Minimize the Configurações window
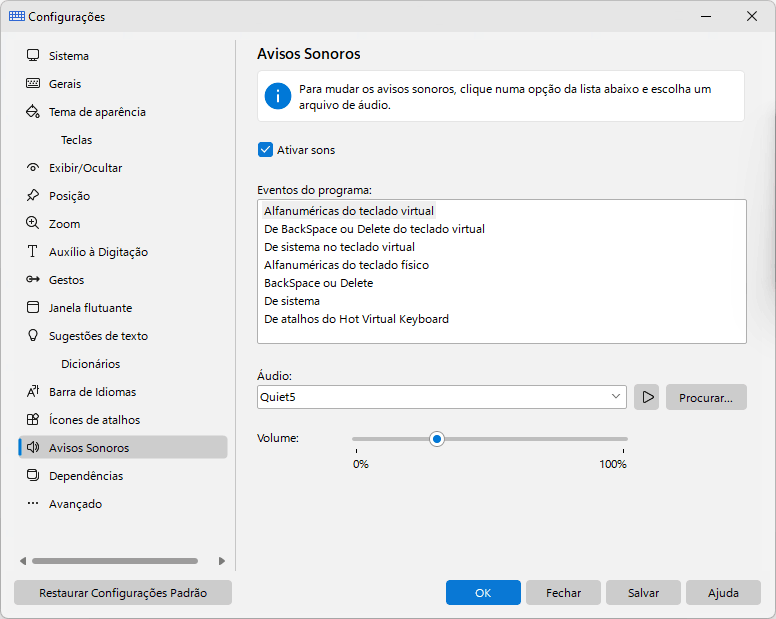The image size is (776, 619). (x=706, y=16)
